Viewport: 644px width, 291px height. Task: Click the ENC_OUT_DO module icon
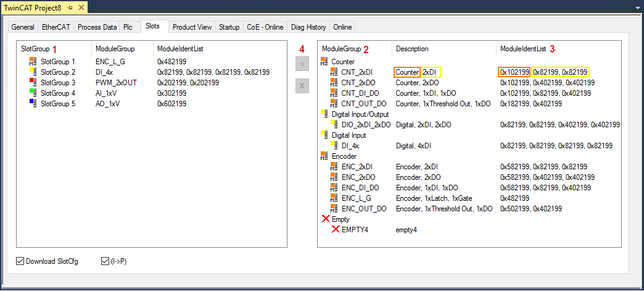pos(334,209)
